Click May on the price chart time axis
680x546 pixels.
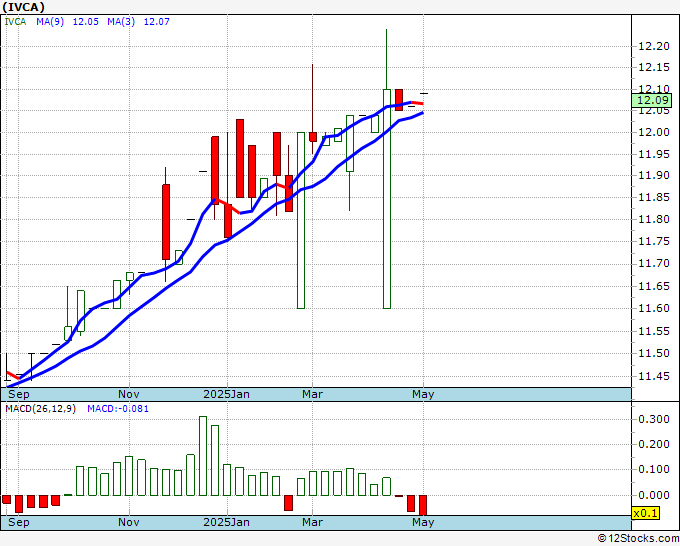point(423,394)
